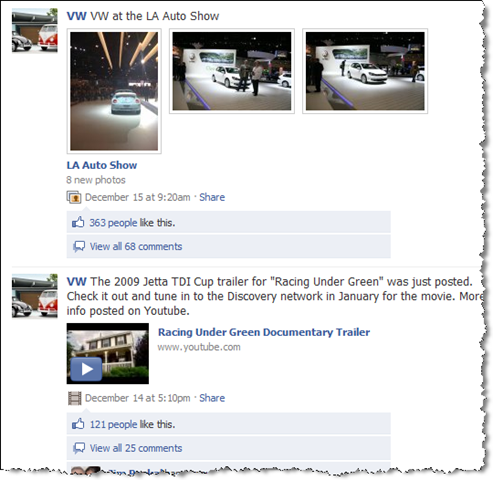Click thumbs-up icon next to 121 people
This screenshot has width=493, height=480.
pos(78,424)
